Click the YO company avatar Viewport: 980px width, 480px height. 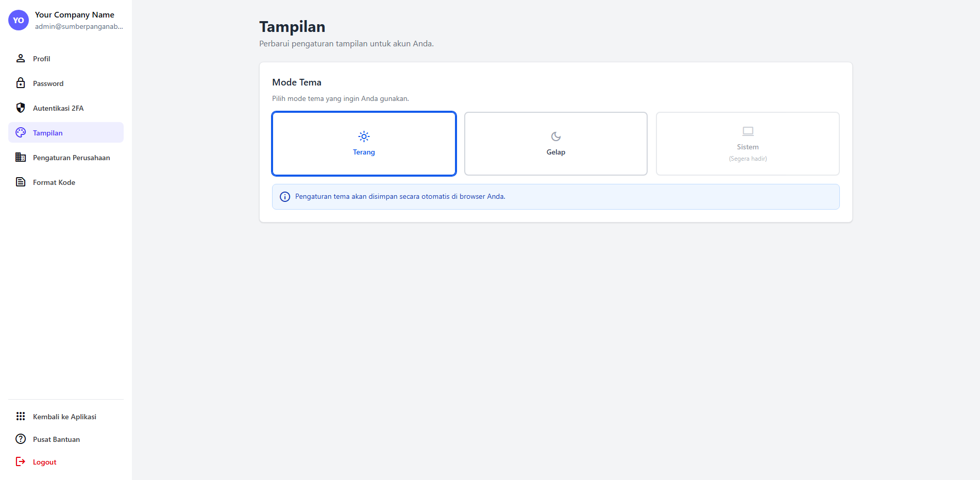click(x=19, y=20)
